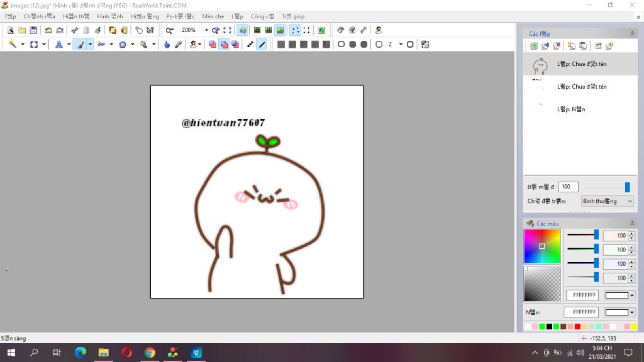Copy with the page icon
The image size is (644, 362).
pos(86,30)
